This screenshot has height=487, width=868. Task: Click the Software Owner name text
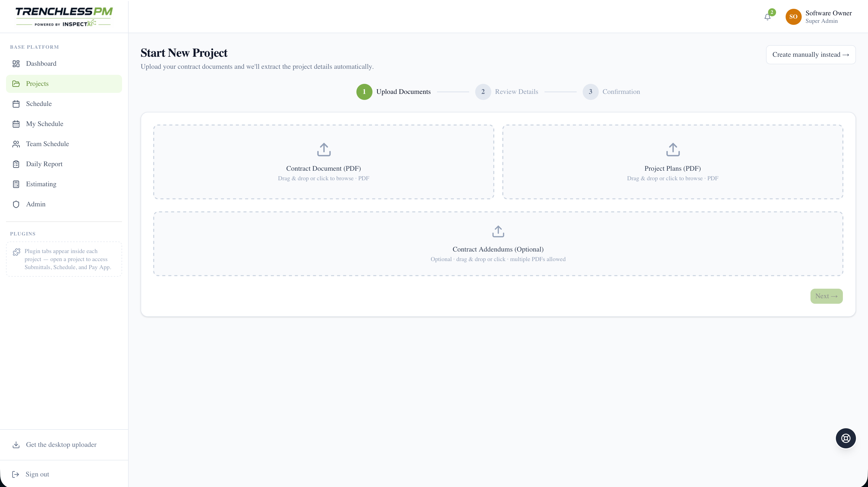pyautogui.click(x=829, y=13)
